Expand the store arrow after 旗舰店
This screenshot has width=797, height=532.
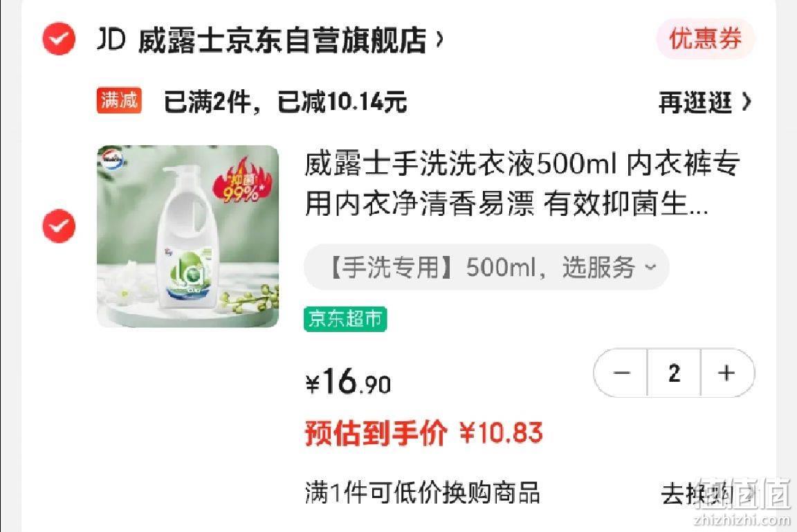pyautogui.click(x=440, y=39)
